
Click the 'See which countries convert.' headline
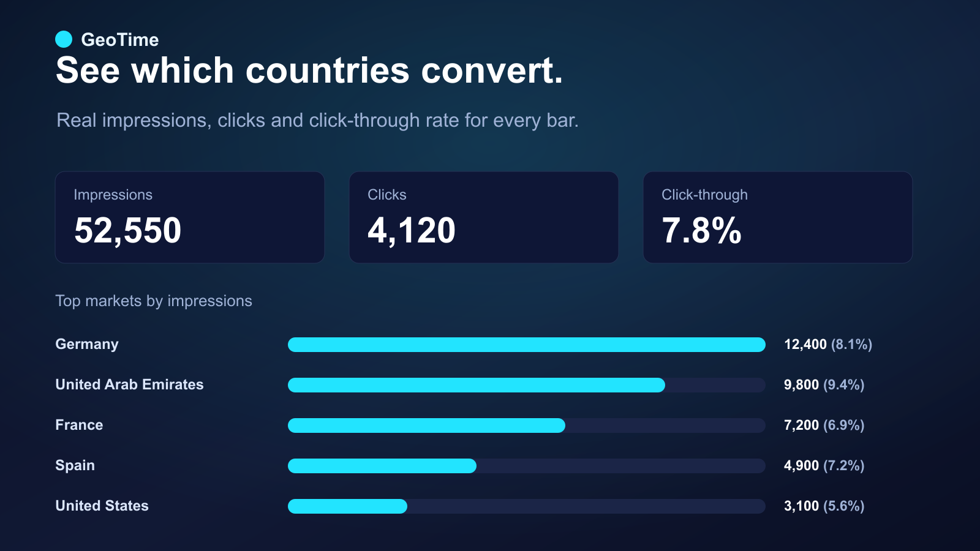pyautogui.click(x=309, y=70)
